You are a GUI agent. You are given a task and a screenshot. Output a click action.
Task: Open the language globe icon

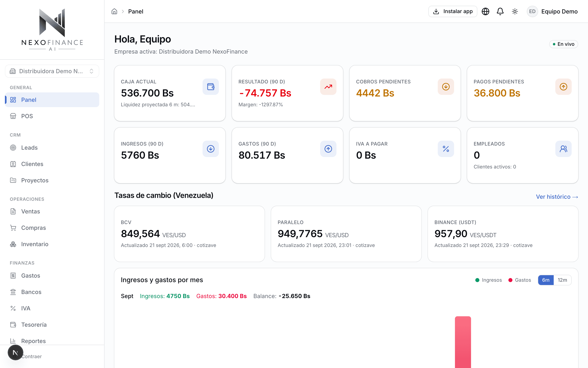(x=485, y=11)
